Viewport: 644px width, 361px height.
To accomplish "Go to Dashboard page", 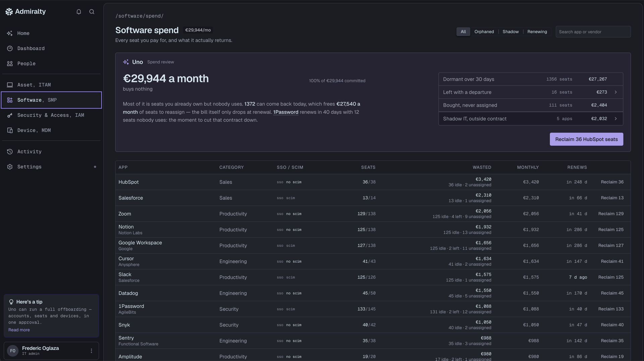I will [51, 48].
